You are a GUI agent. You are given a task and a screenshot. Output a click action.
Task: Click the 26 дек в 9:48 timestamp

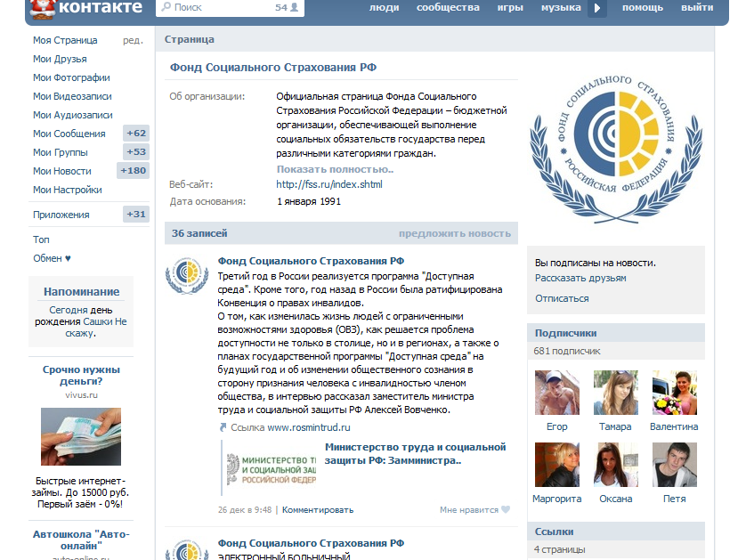(245, 509)
